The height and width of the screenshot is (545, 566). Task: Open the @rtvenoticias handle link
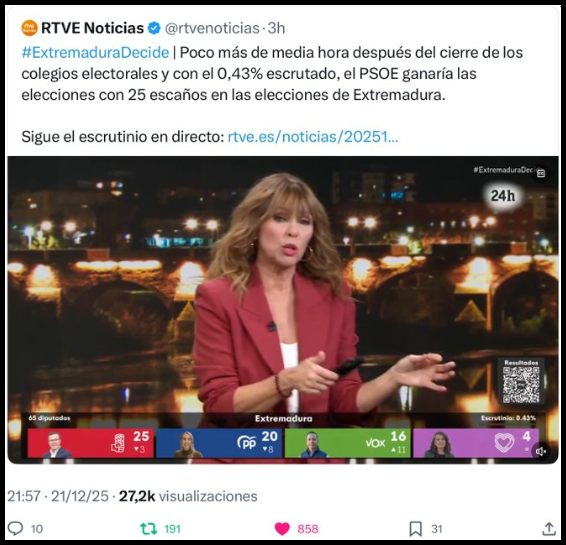(x=212, y=28)
